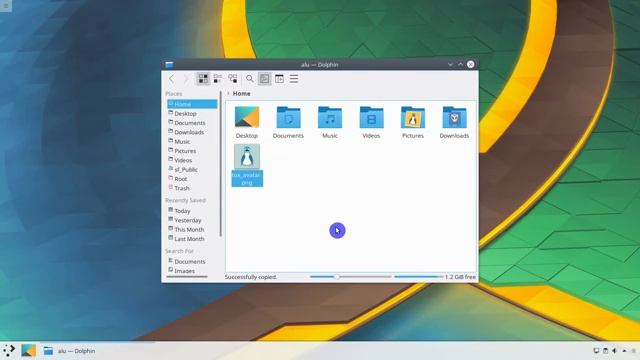This screenshot has width=640, height=360.
Task: Open the clipboard tray icon
Action: click(x=605, y=351)
